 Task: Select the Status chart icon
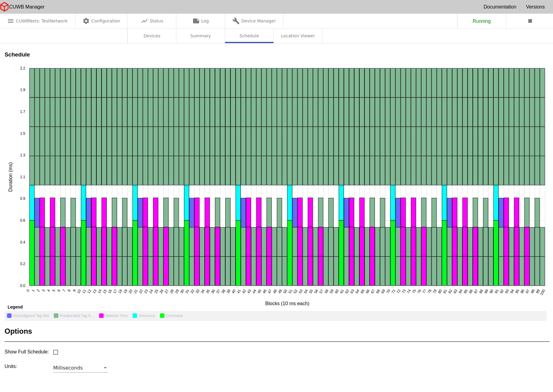(x=145, y=21)
